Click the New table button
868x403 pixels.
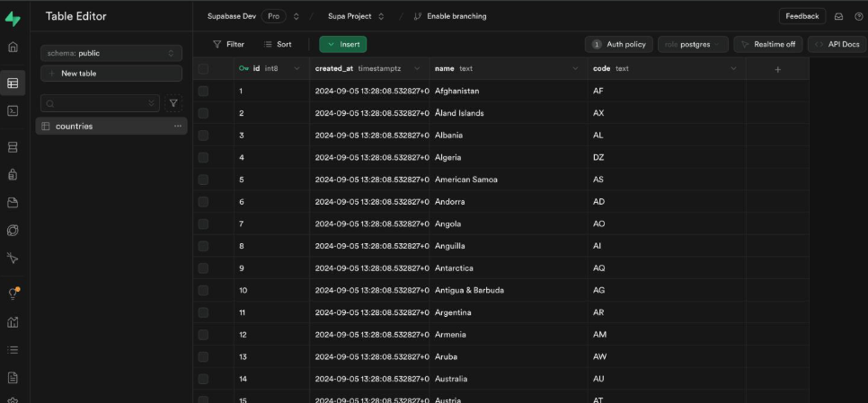[x=111, y=73]
